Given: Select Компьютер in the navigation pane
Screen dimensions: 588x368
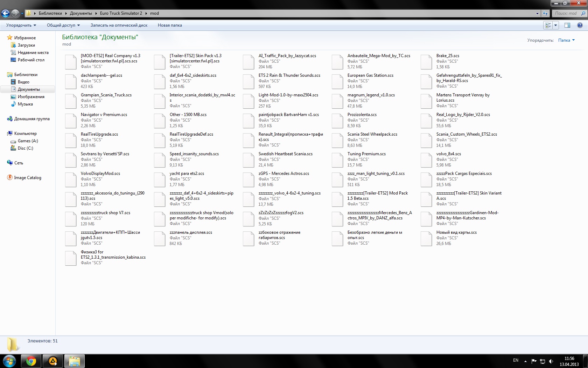Looking at the screenshot, I should coord(25,134).
